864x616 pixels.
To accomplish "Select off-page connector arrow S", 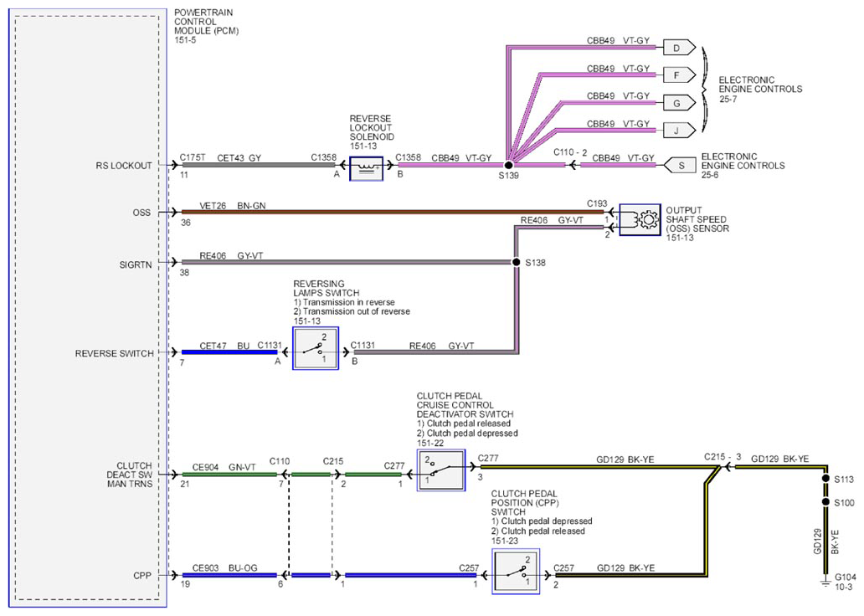I will click(x=679, y=165).
